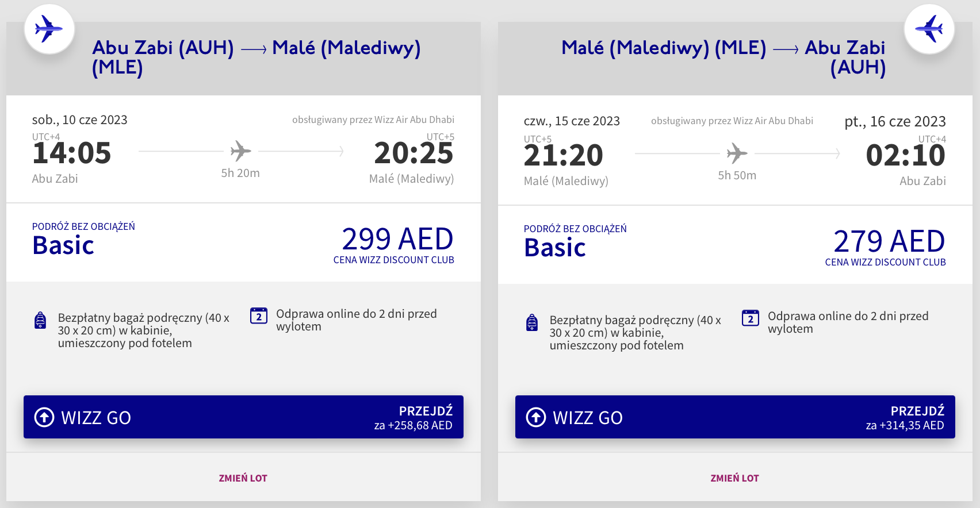Click the 14:05 departure time
Screen dimensions: 980x508
point(72,153)
